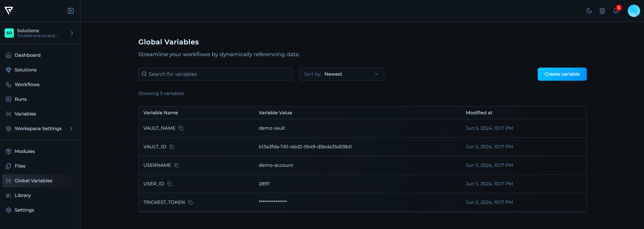
Task: Open Runs page from sidebar
Action: point(20,99)
